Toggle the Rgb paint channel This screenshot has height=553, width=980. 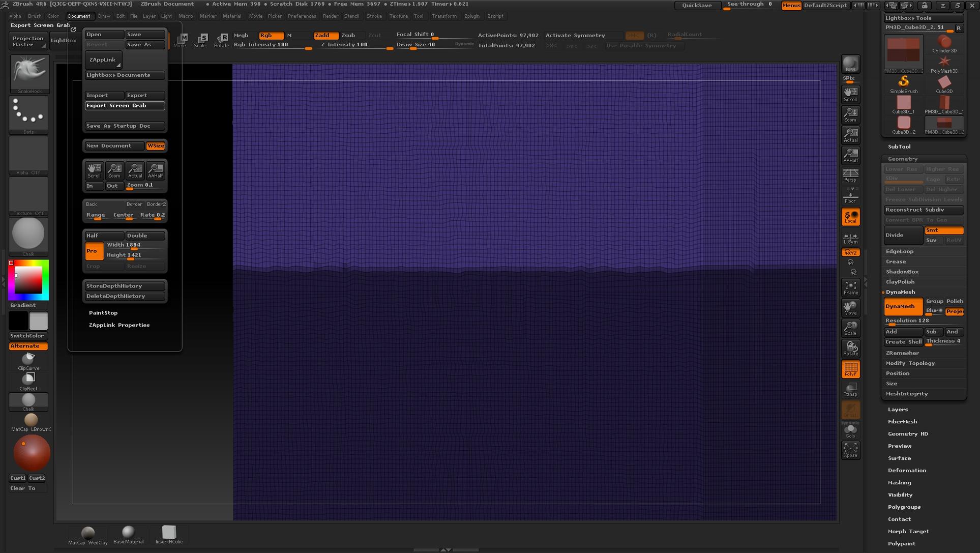point(270,36)
